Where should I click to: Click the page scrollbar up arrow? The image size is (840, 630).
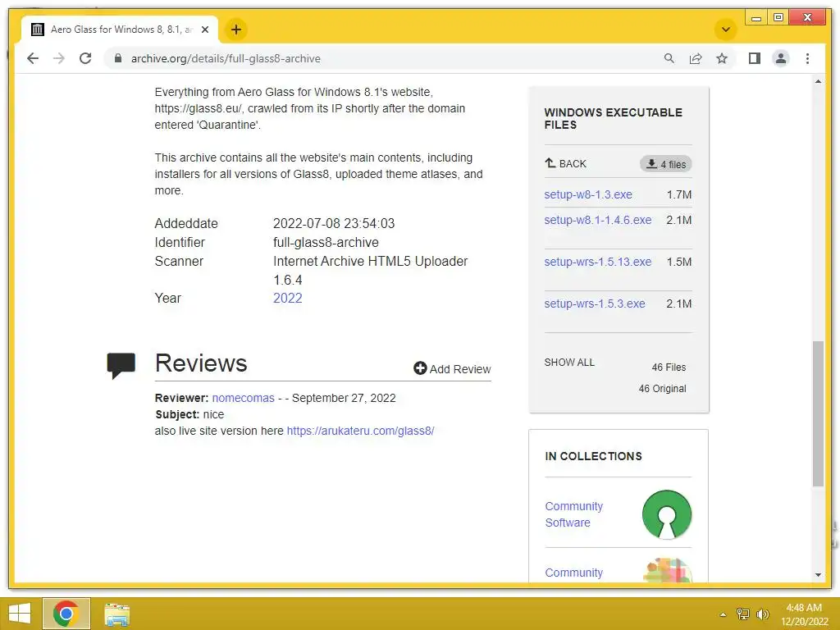pyautogui.click(x=818, y=81)
